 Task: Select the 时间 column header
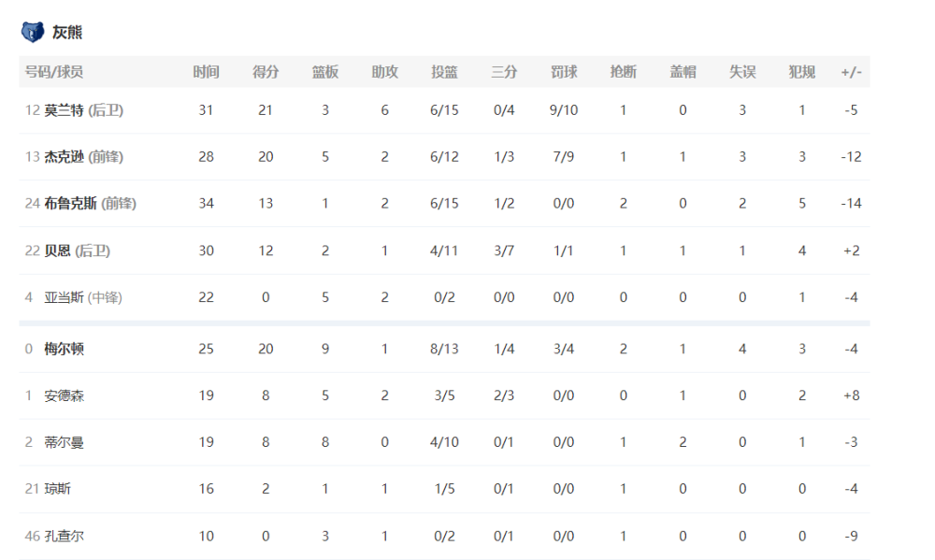coord(206,72)
